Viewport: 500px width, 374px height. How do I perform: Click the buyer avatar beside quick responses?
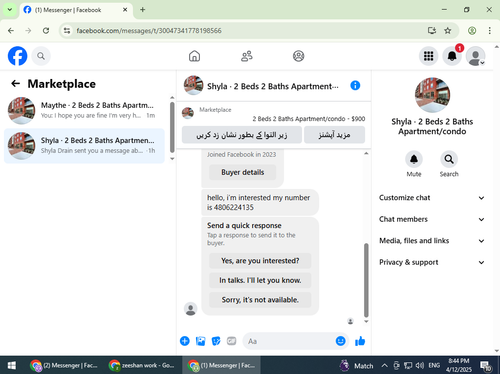191,309
